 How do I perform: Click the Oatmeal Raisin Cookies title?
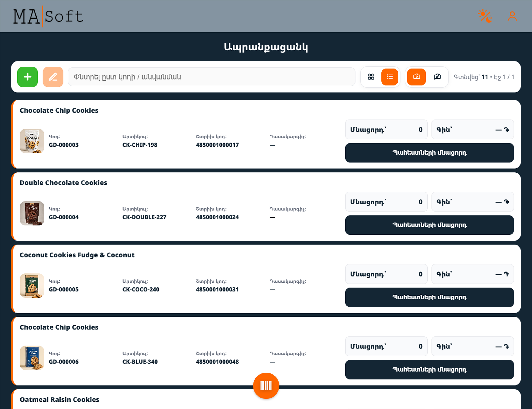(59, 400)
